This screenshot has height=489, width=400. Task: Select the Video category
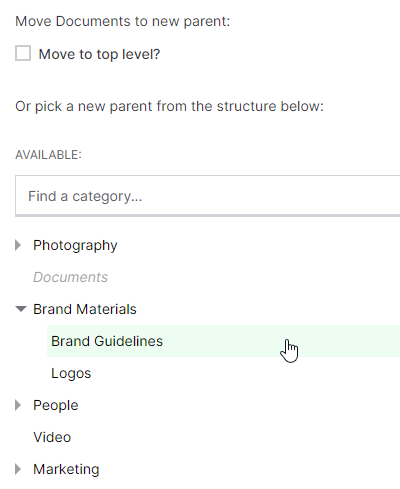pyautogui.click(x=52, y=437)
